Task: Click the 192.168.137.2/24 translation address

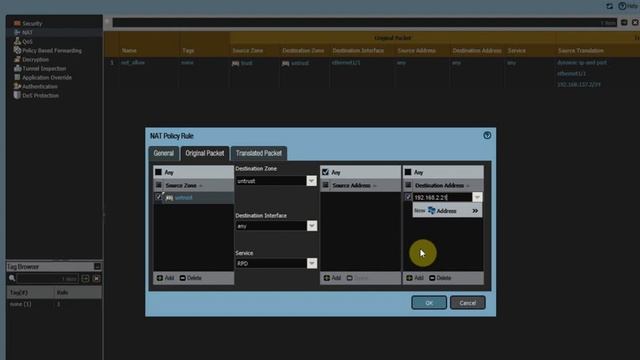Action: coord(578,84)
